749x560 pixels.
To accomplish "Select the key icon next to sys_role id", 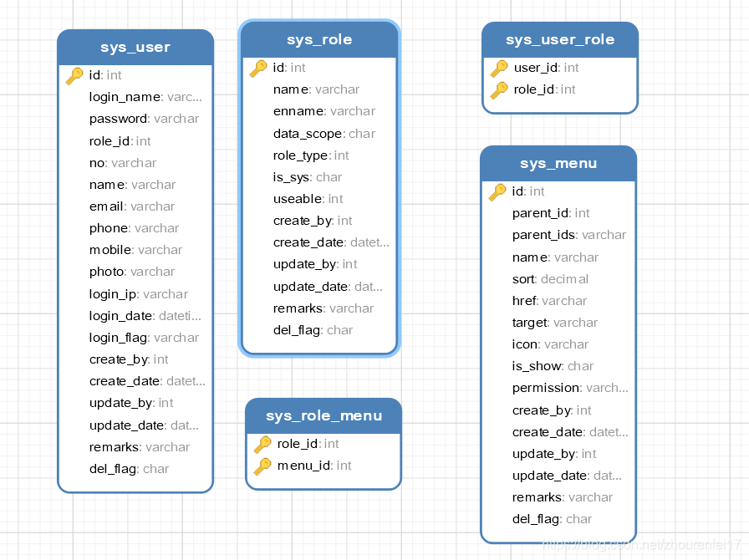I will pos(257,68).
